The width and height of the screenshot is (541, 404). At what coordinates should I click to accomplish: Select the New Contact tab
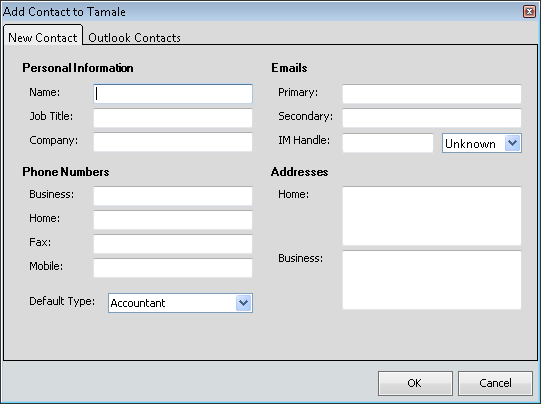(43, 37)
